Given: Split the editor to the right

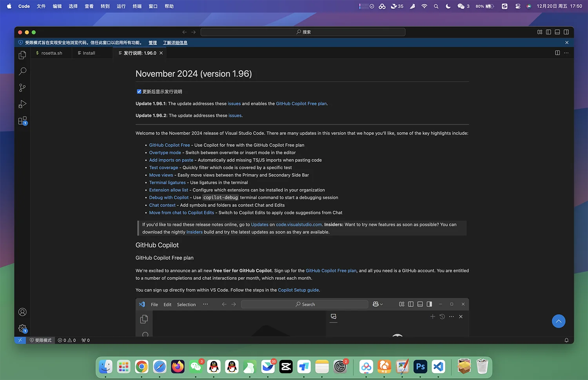Looking at the screenshot, I should [x=557, y=53].
